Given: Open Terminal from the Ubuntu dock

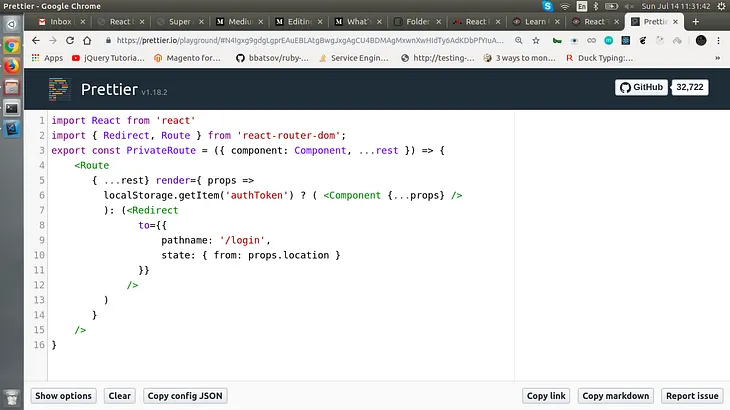Looking at the screenshot, I should (12, 108).
